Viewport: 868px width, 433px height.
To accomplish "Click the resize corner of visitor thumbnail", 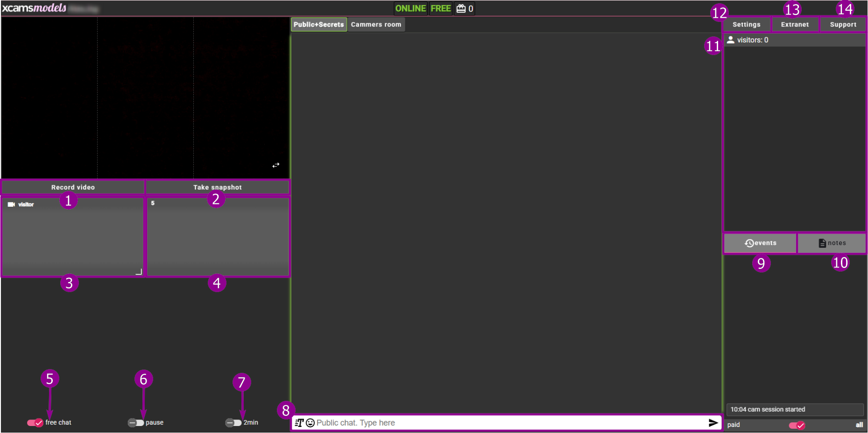I will pyautogui.click(x=139, y=272).
